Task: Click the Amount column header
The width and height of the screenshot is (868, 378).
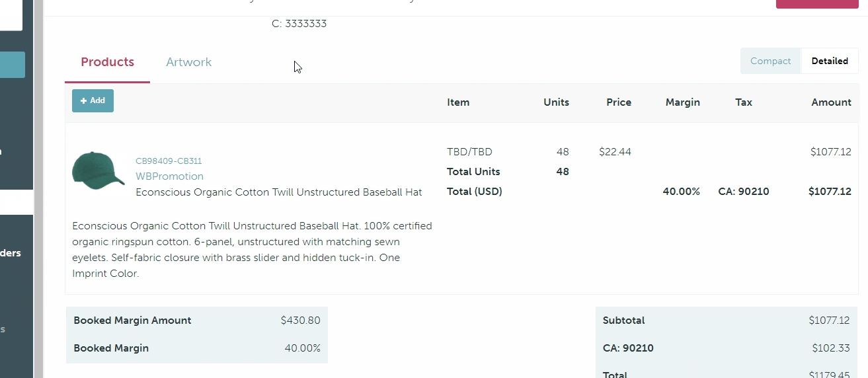Action: (x=831, y=102)
